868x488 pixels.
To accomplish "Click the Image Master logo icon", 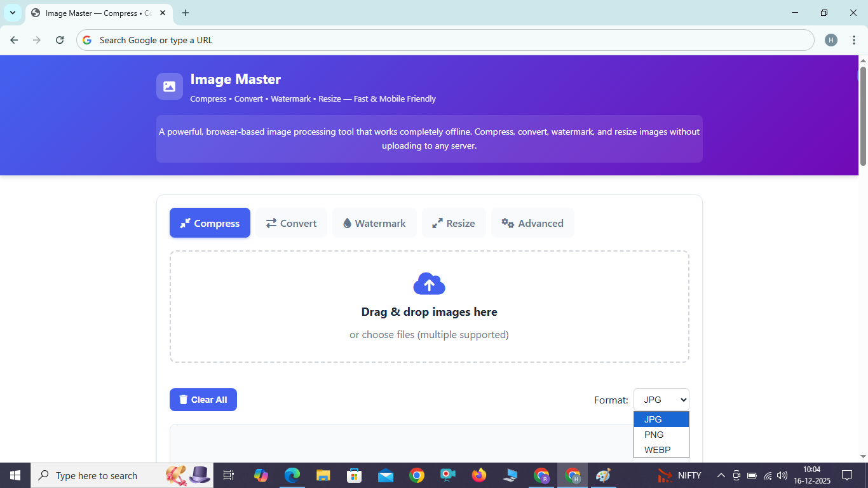I will coord(169,86).
